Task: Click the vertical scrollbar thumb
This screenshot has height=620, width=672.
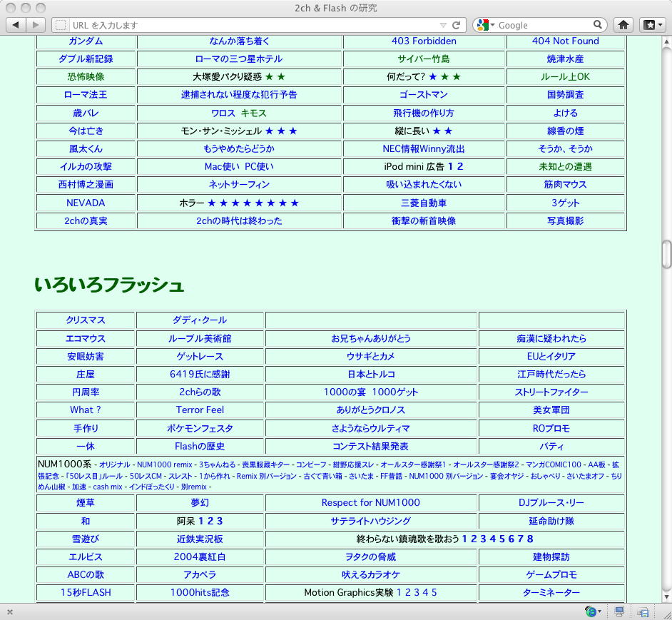Action: [666, 254]
